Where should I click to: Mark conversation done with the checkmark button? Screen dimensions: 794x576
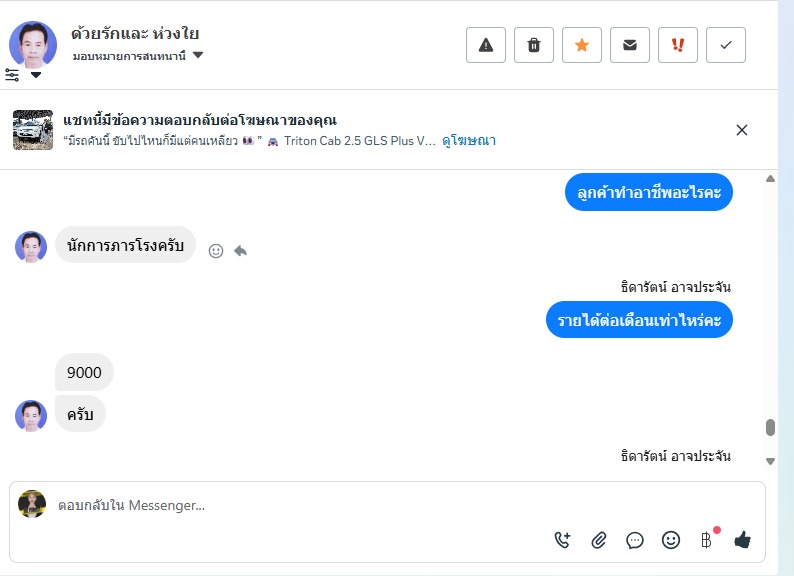coord(726,45)
